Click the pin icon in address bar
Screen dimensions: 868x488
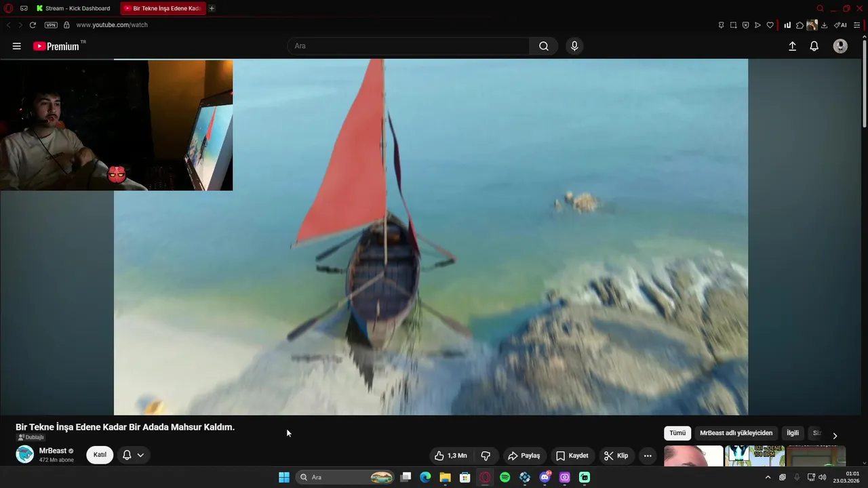[x=721, y=25]
